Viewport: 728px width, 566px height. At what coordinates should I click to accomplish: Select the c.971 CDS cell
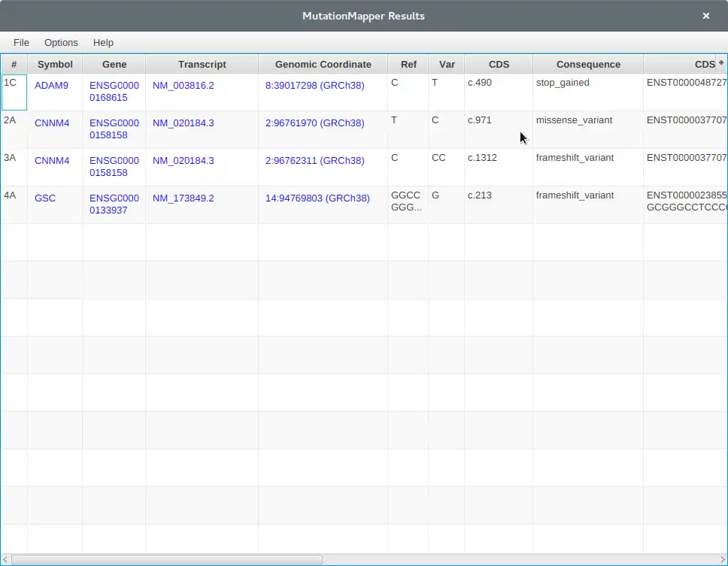499,130
